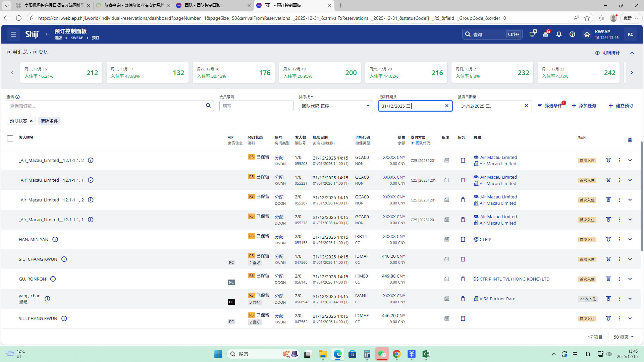The height and width of the screenshot is (362, 644).
Task: Expand the SIU, CHANG KWUN 047560 row
Action: click(630, 259)
